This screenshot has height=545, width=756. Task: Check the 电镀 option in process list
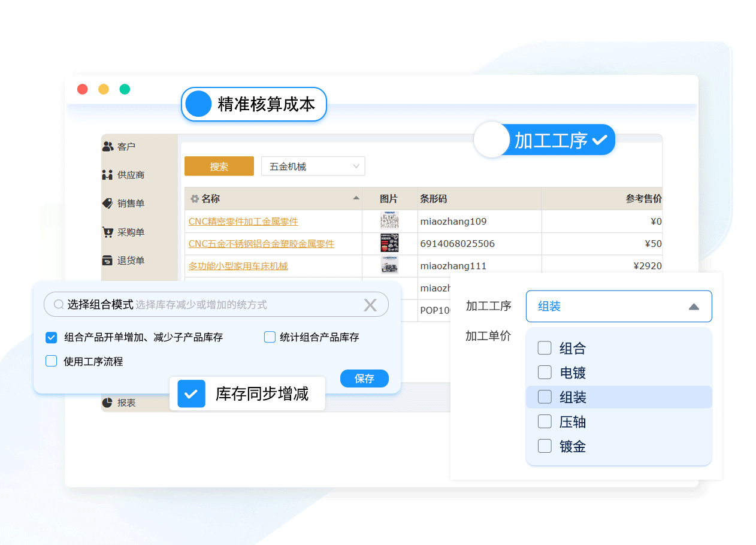(545, 373)
